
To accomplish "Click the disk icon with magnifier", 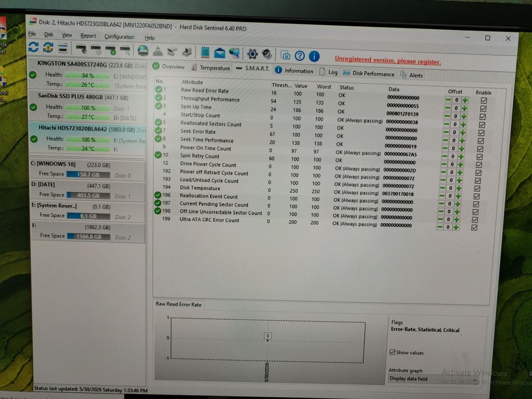I will pos(125,51).
